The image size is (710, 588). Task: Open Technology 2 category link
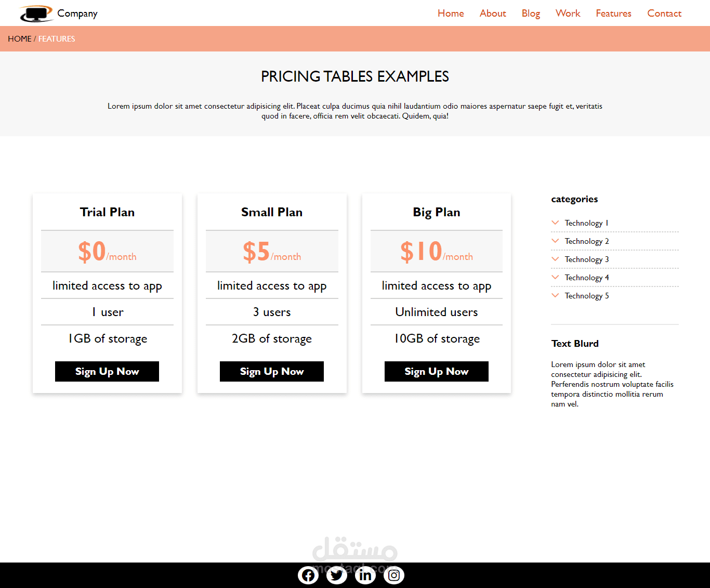click(x=587, y=241)
